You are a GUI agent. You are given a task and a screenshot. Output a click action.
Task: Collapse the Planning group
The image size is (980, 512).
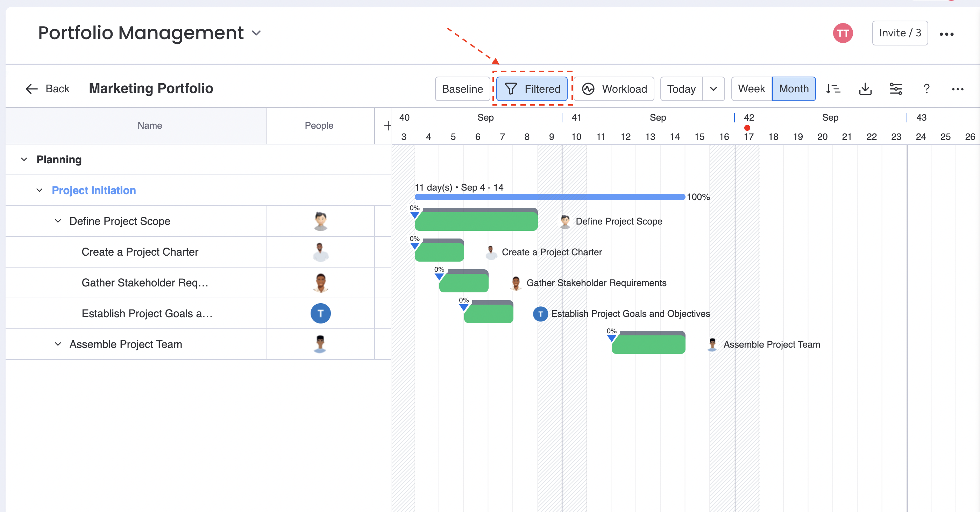click(x=24, y=159)
